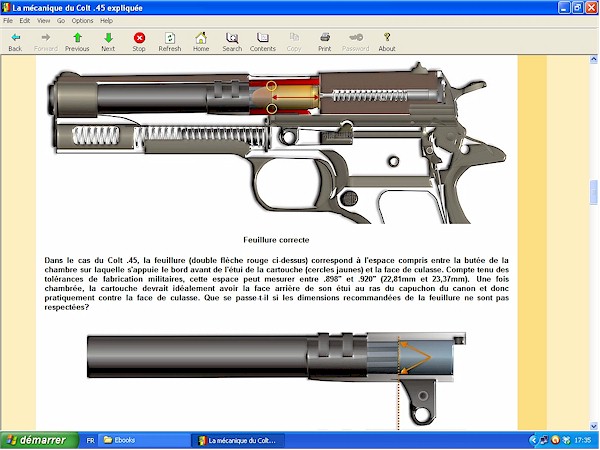
Task: Click the scrollbar down arrow
Action: pos(594,426)
